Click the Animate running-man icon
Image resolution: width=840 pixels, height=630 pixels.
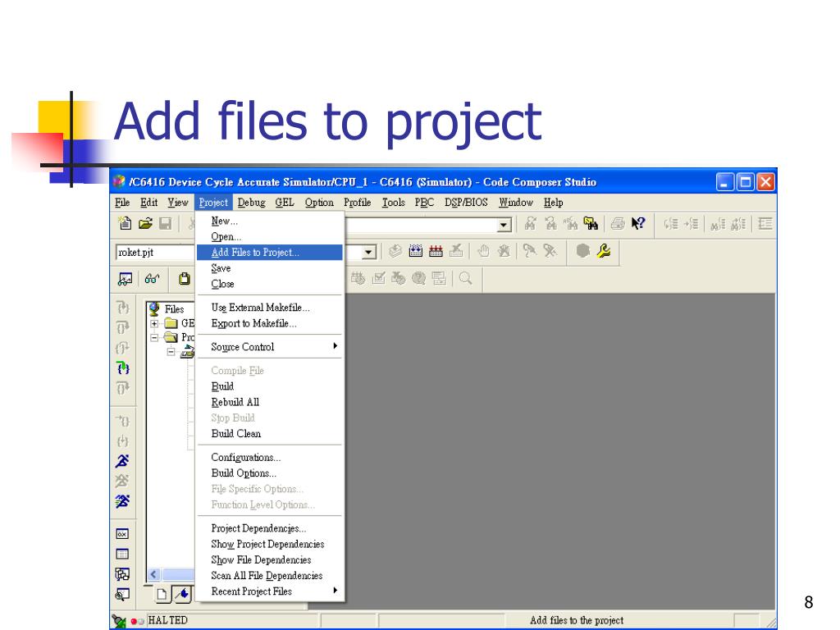[x=122, y=501]
